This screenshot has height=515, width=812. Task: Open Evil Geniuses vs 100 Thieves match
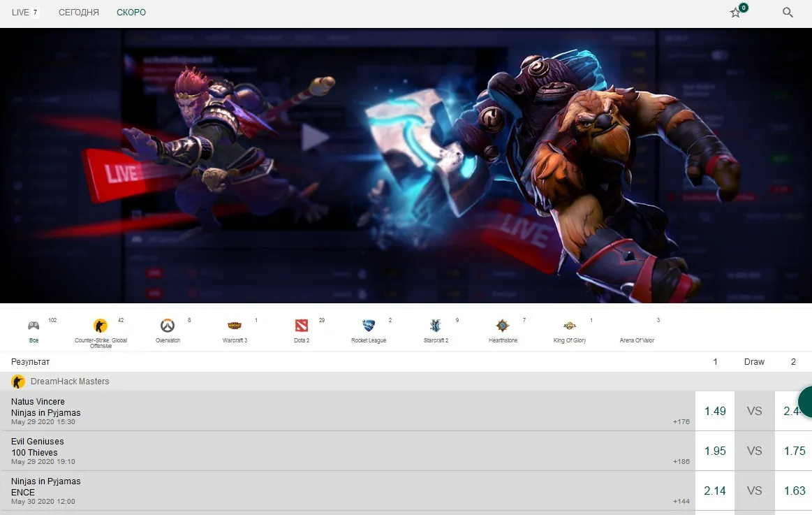(x=347, y=451)
